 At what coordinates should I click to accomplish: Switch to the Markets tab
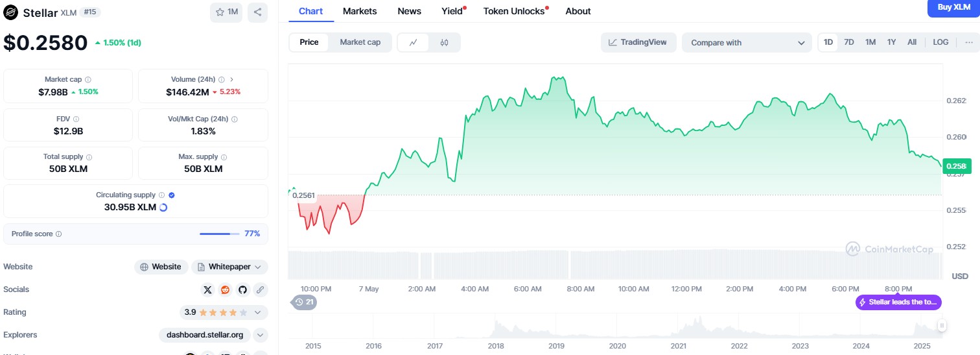tap(360, 11)
